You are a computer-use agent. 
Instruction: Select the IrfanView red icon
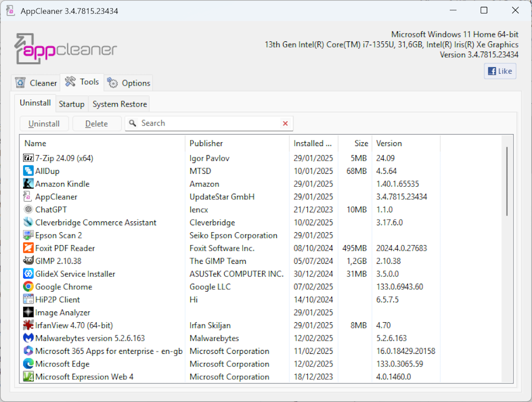(28, 326)
